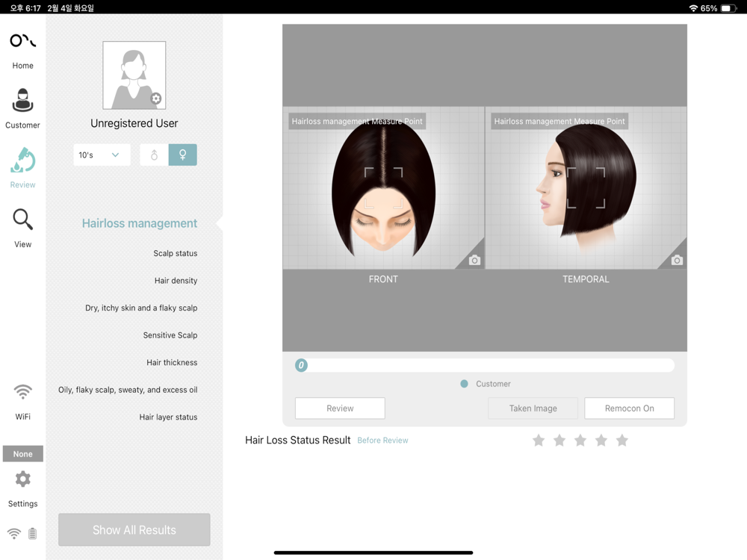Click the FRONT label text
The image size is (747, 560).
point(383,279)
